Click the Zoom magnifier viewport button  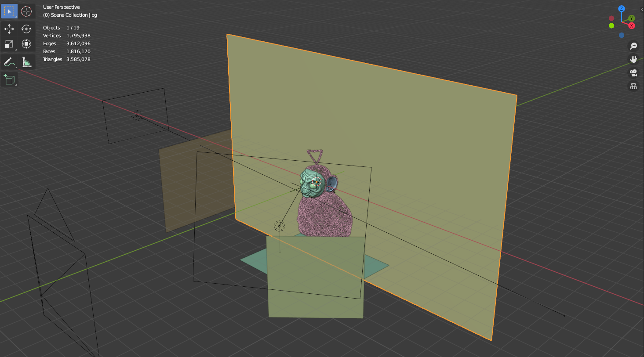[633, 46]
